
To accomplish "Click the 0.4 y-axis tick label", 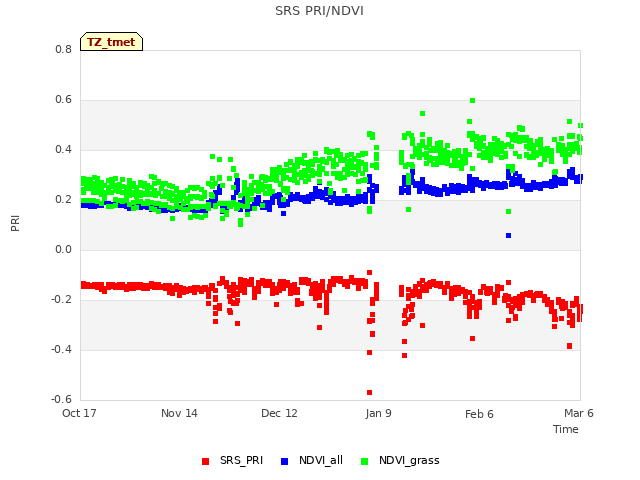I will [x=63, y=149].
